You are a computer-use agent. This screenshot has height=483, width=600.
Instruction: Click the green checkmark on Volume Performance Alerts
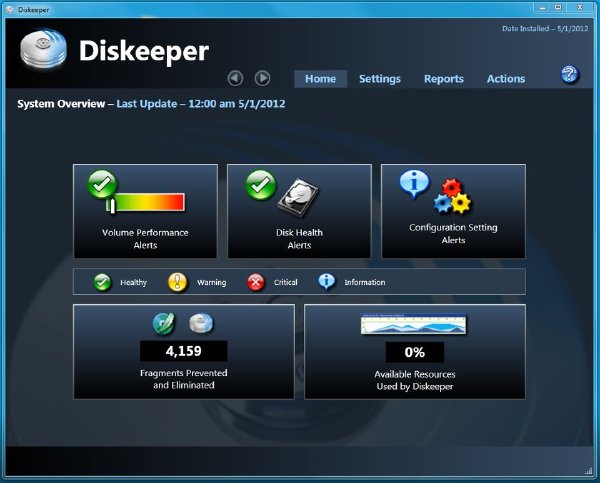click(x=102, y=185)
